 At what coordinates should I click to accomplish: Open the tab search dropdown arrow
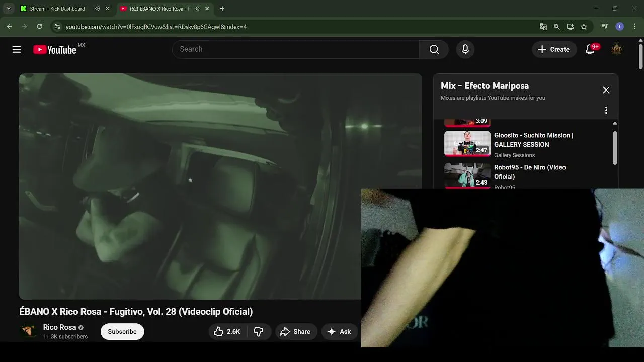(x=9, y=9)
